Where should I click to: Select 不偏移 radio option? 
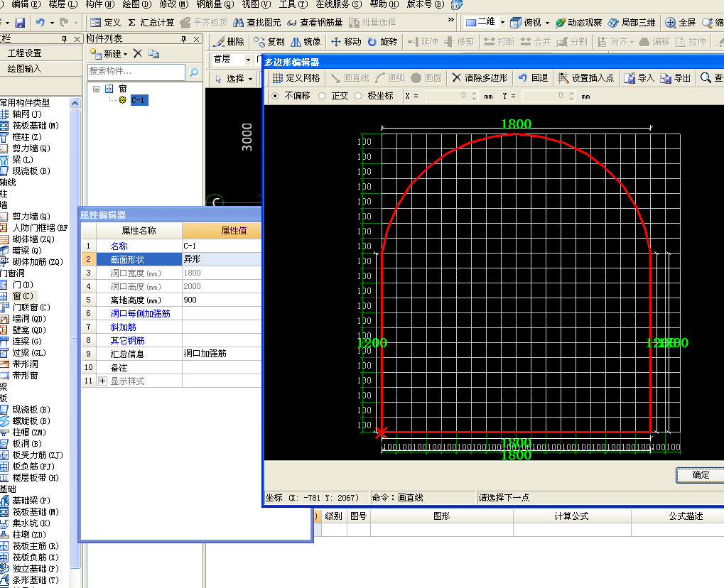pos(275,96)
